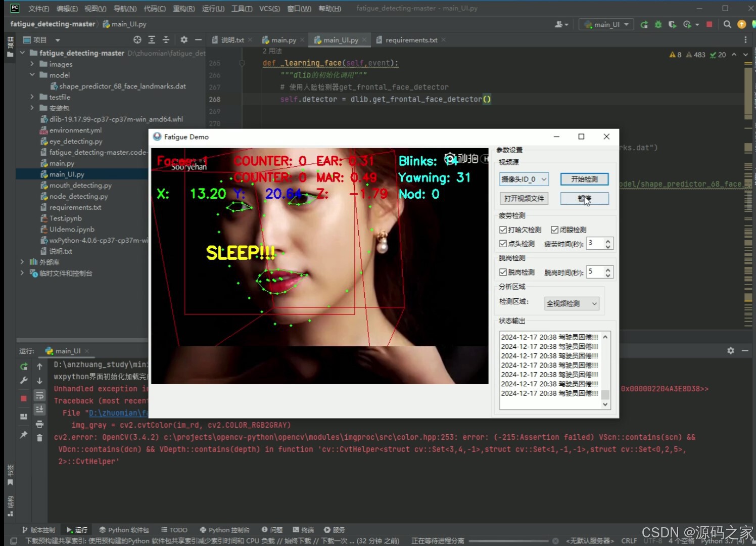756x546 pixels.
Task: Switch to the requirements.txt editor tab
Action: pos(411,40)
